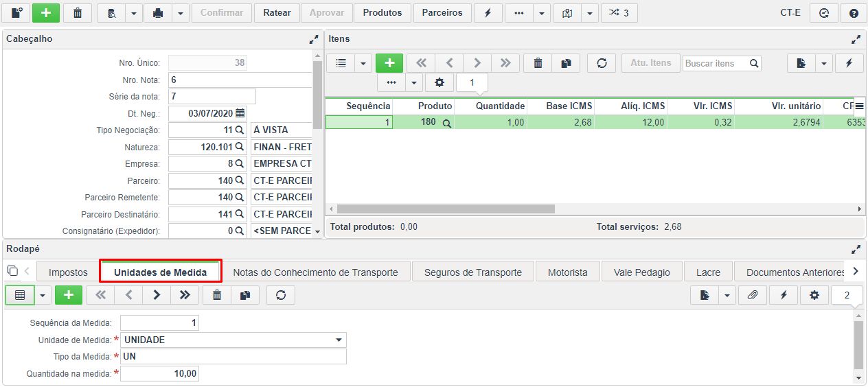This screenshot has height=387, width=868.
Task: Open the calendar picker for Dt. Neg.
Action: [x=240, y=113]
